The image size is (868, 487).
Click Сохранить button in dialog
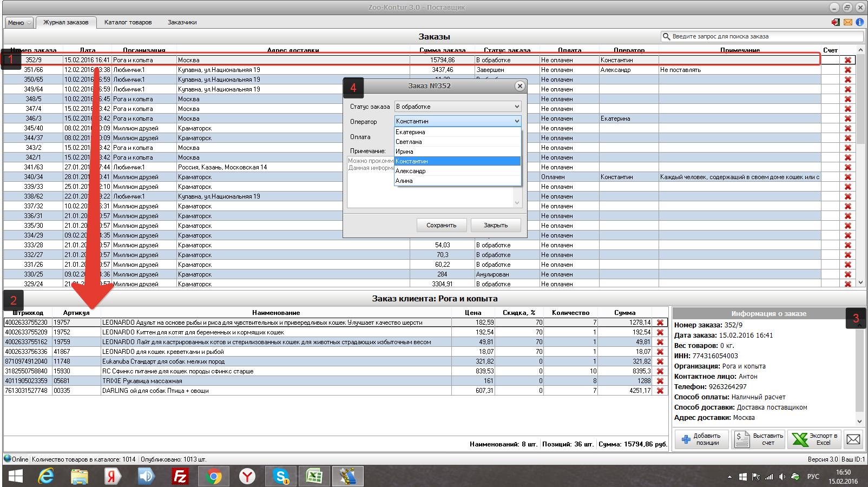[442, 225]
